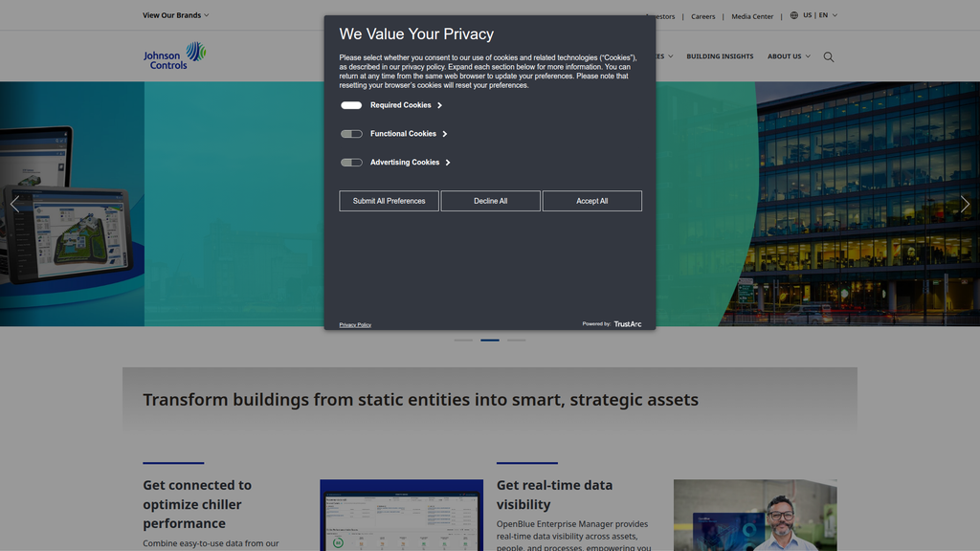Select the first carousel indicator
980x551 pixels.
pos(463,341)
